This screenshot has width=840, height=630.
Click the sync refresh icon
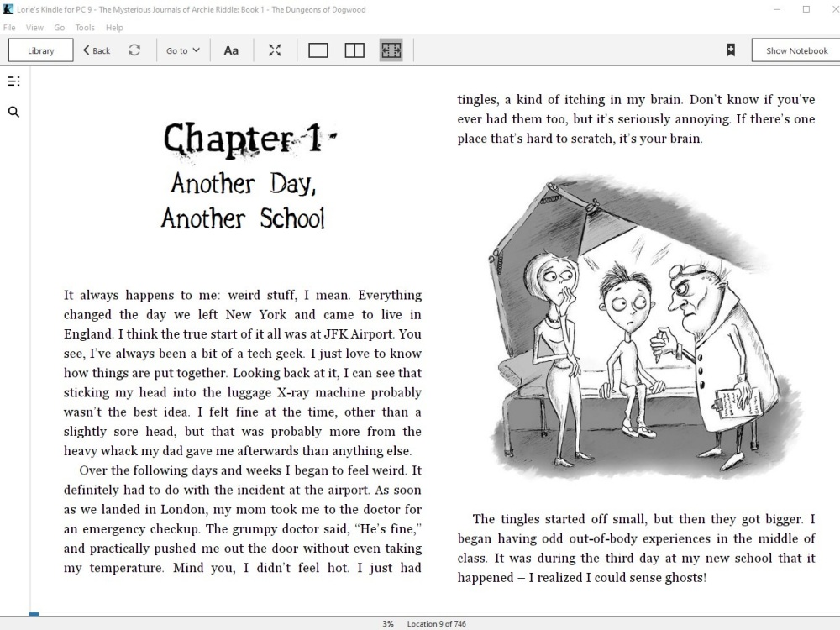click(x=134, y=50)
